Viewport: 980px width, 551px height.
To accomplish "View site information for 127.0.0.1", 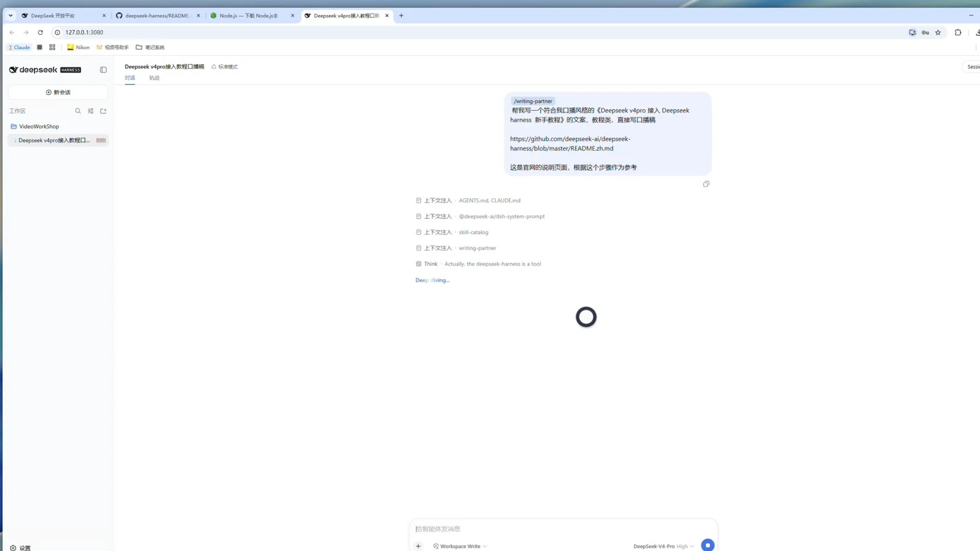I will click(57, 32).
